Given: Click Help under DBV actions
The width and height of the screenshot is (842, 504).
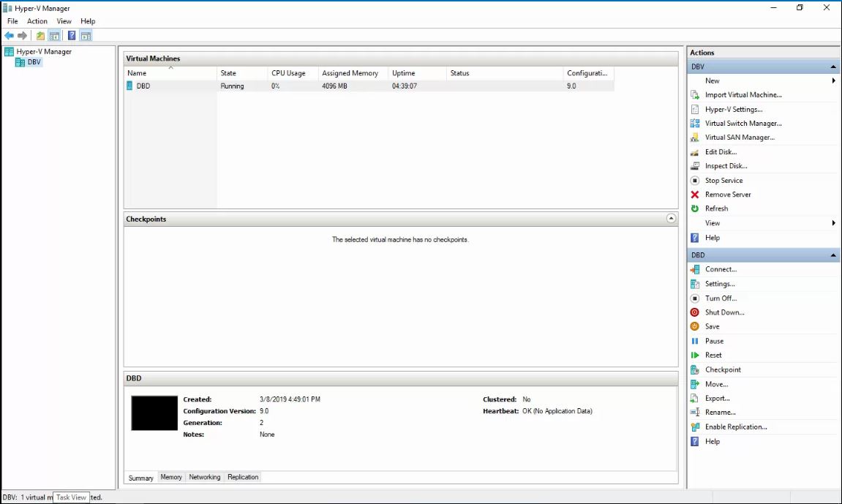Looking at the screenshot, I should pos(712,238).
